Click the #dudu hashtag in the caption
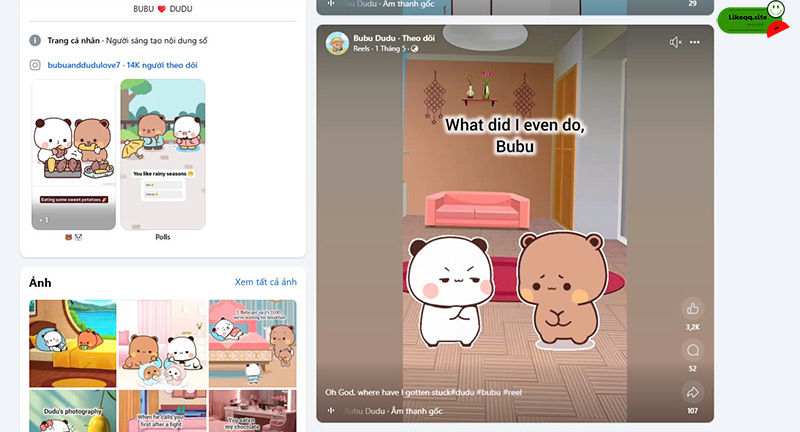Image resolution: width=800 pixels, height=432 pixels. tap(462, 392)
